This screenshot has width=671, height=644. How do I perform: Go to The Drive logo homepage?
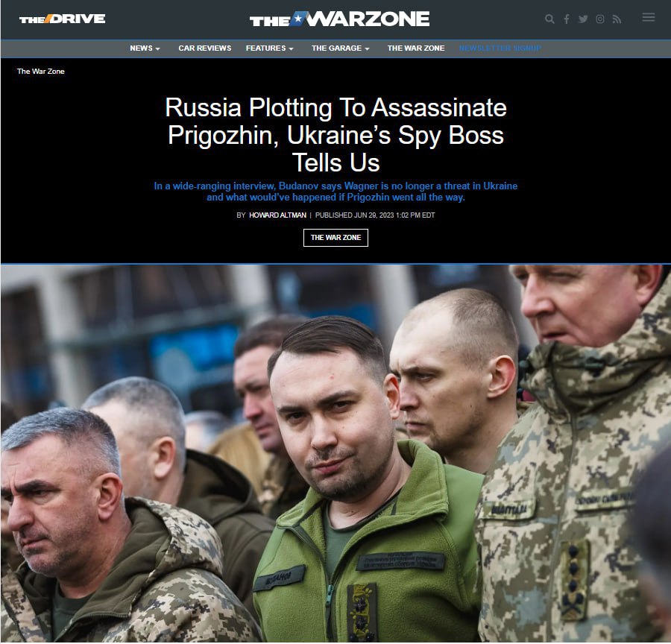(x=62, y=19)
